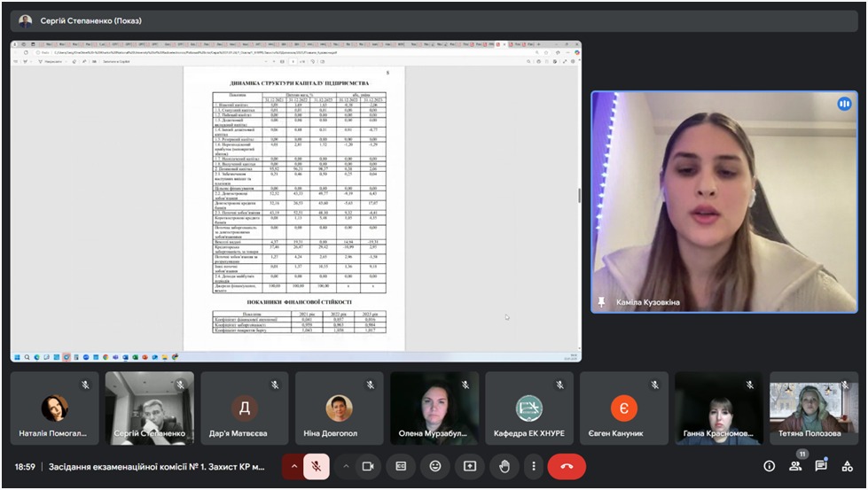The image size is (868, 490).
Task: Unmute the microphone
Action: (x=317, y=466)
